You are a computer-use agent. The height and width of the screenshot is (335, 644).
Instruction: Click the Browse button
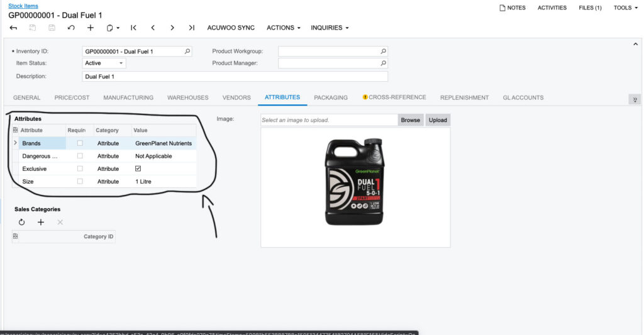point(410,120)
